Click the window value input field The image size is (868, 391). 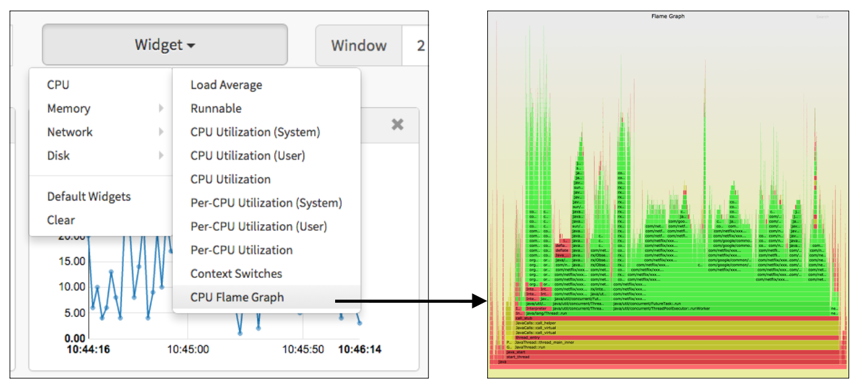click(x=417, y=46)
